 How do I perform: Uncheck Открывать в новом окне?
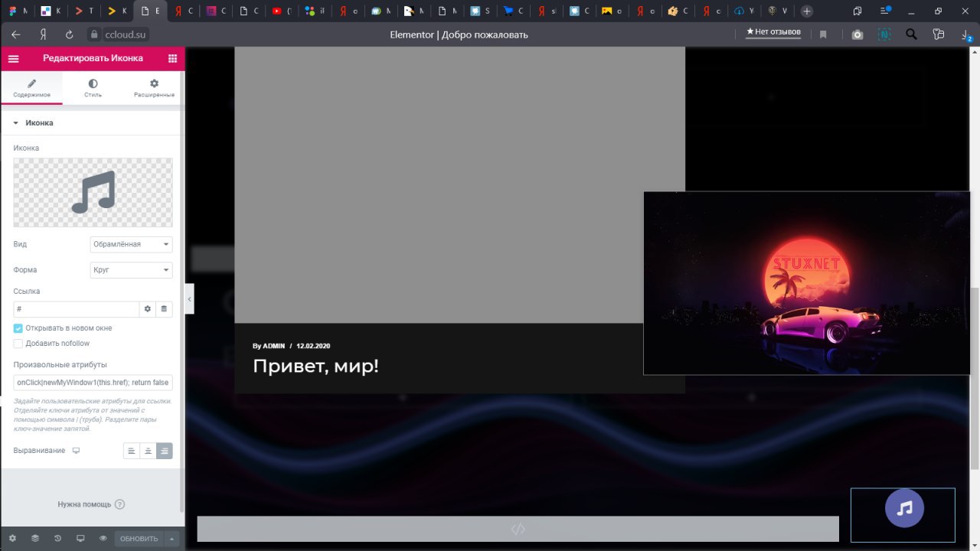tap(18, 328)
